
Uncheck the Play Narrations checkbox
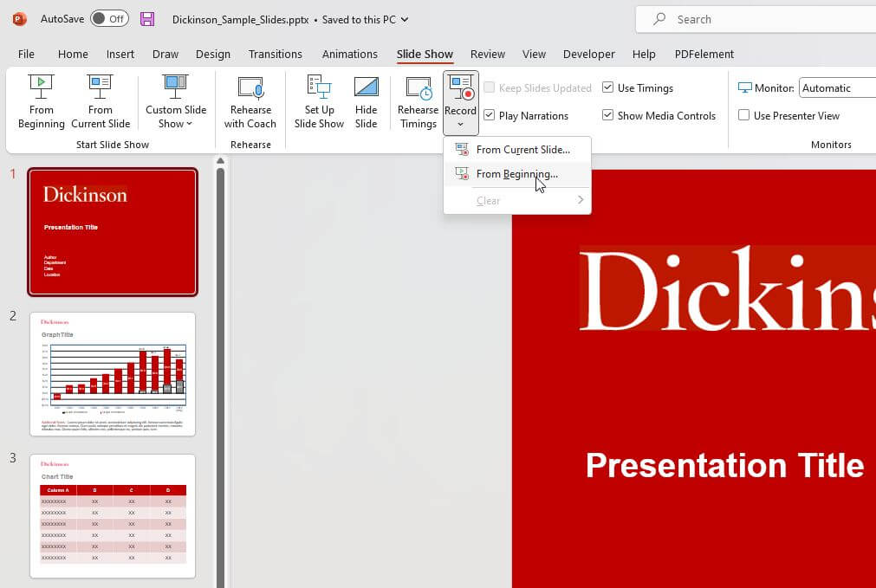(x=490, y=115)
